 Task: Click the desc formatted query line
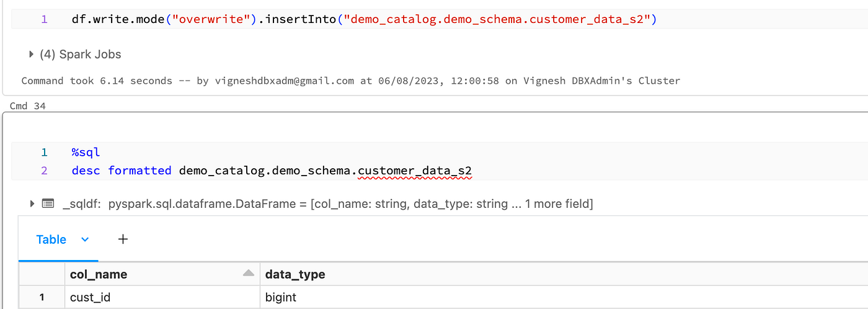(x=272, y=170)
